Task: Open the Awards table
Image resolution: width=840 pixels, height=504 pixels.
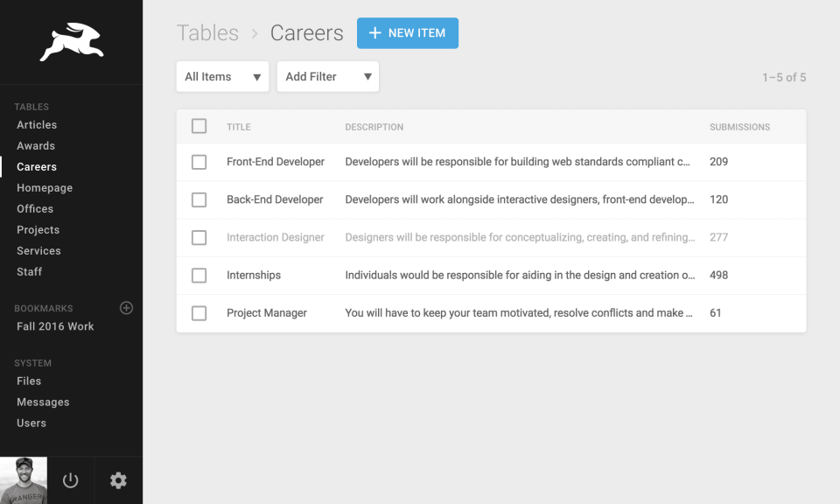Action: [34, 145]
